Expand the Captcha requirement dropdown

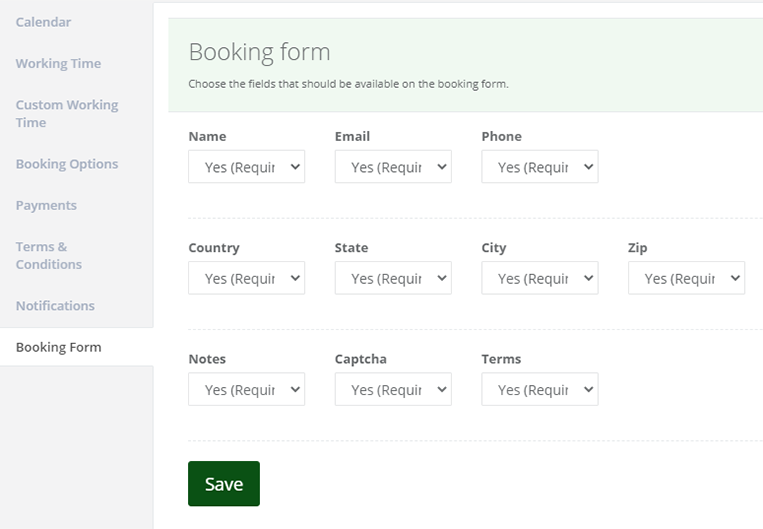tap(393, 389)
